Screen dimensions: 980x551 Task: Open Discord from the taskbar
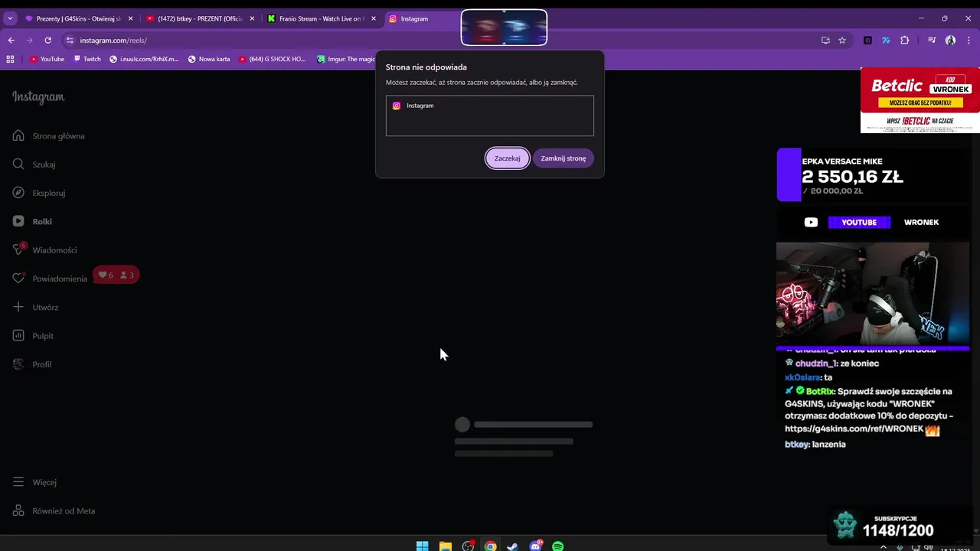click(x=535, y=546)
